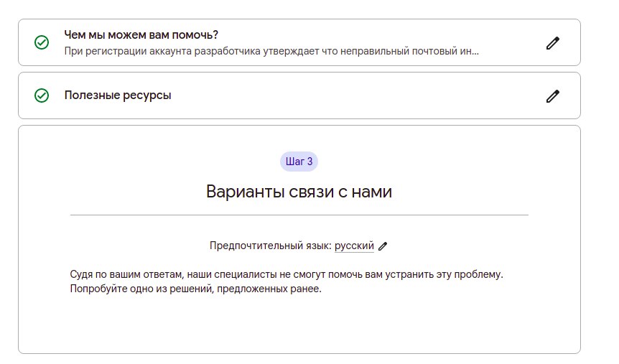The height and width of the screenshot is (364, 619).
Task: Click the green checkmark beside "Чем мы можем вам помочь?"
Action: tap(42, 43)
